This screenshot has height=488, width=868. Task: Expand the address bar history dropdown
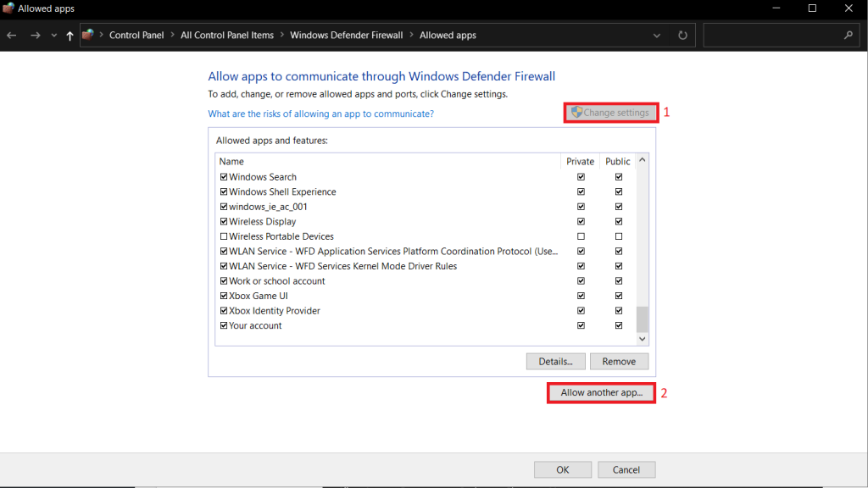click(x=656, y=35)
